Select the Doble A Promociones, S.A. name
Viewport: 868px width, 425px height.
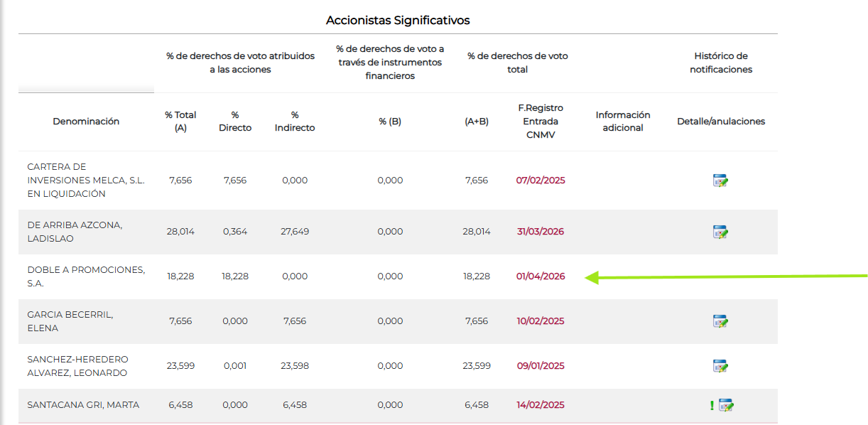click(x=86, y=276)
